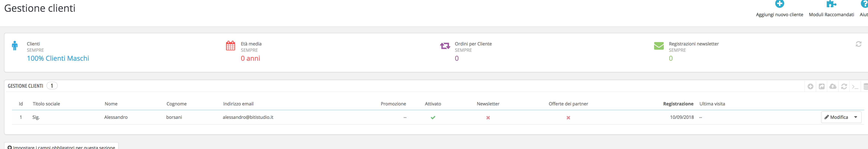
Task: Click the Modifica edit button
Action: tap(836, 117)
